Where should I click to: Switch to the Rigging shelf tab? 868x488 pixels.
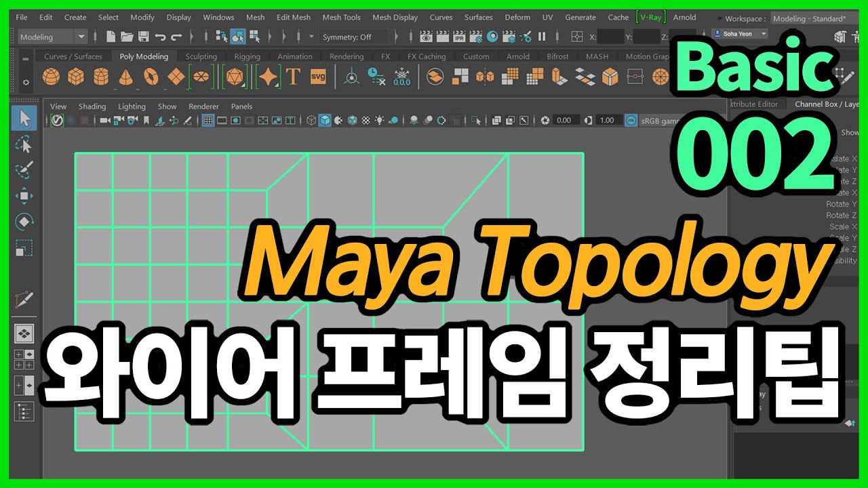(247, 57)
